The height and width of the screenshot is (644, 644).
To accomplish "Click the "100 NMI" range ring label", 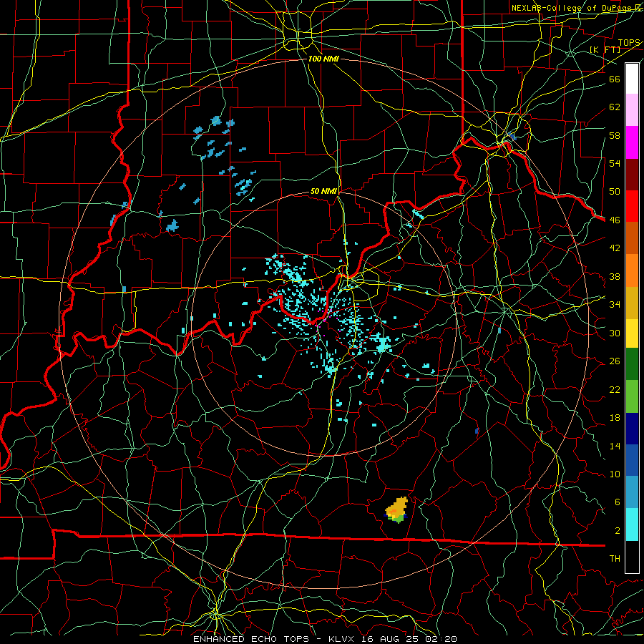I will tap(323, 59).
